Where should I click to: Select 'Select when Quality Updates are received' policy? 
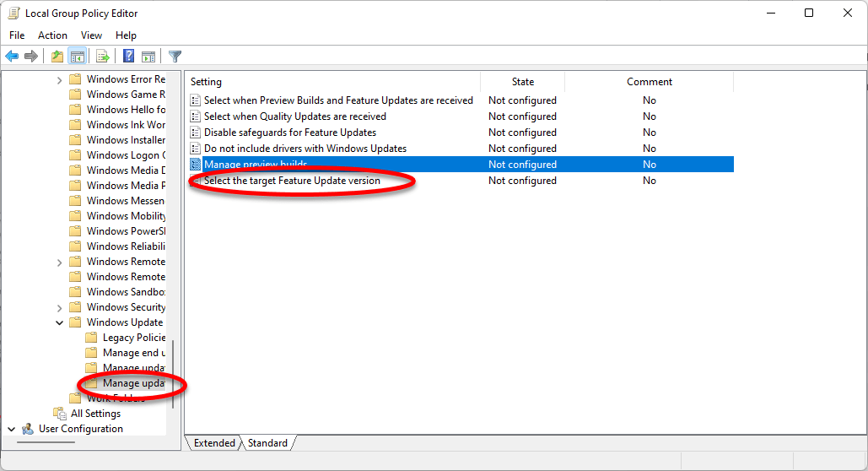295,116
